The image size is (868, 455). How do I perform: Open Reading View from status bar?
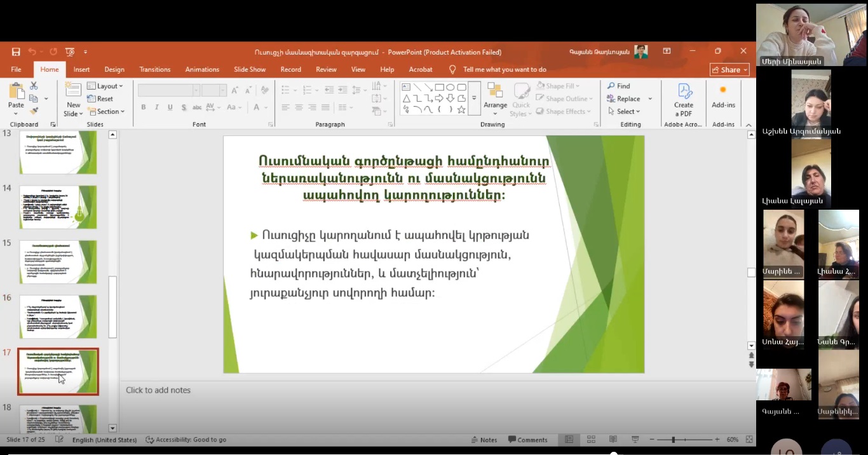(613, 440)
